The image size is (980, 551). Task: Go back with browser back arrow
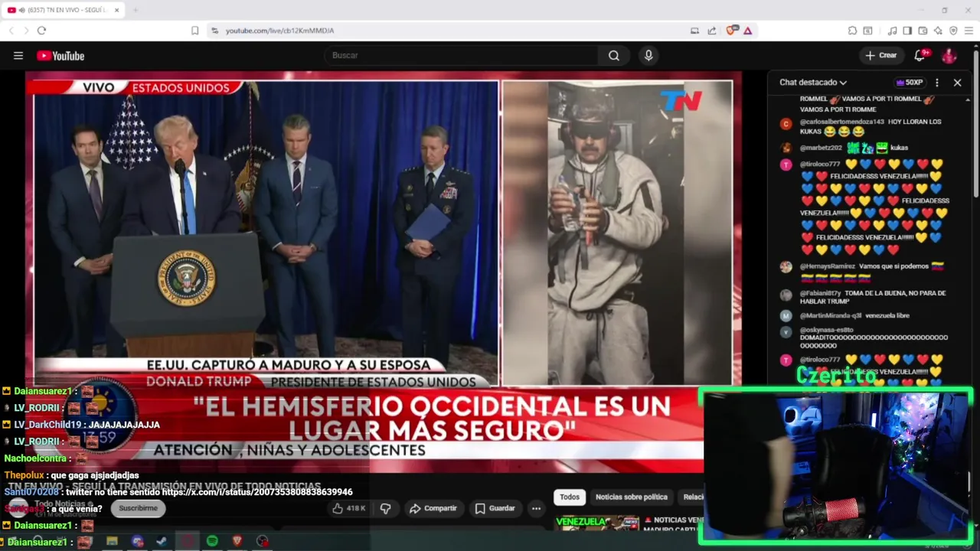pyautogui.click(x=11, y=31)
